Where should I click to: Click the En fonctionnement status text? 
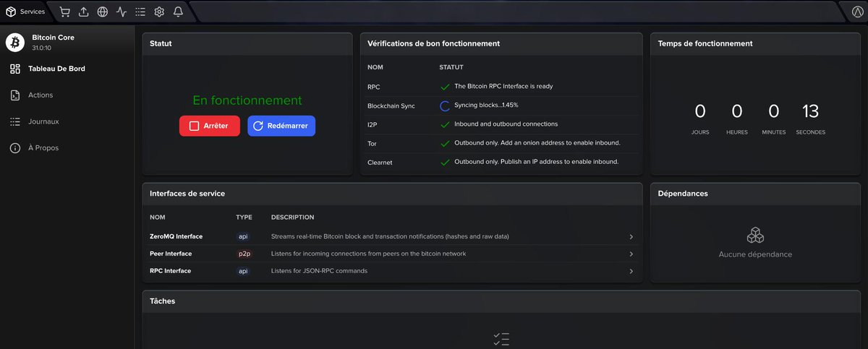tap(247, 100)
